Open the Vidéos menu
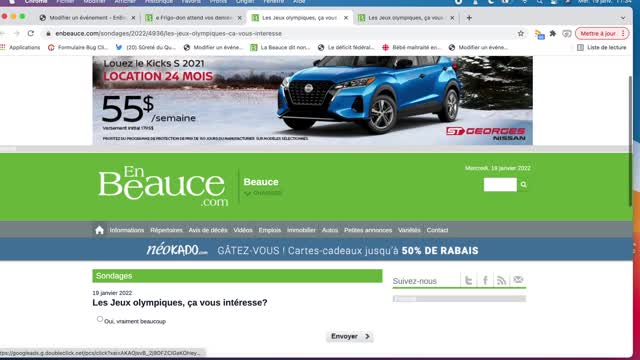 click(x=243, y=230)
